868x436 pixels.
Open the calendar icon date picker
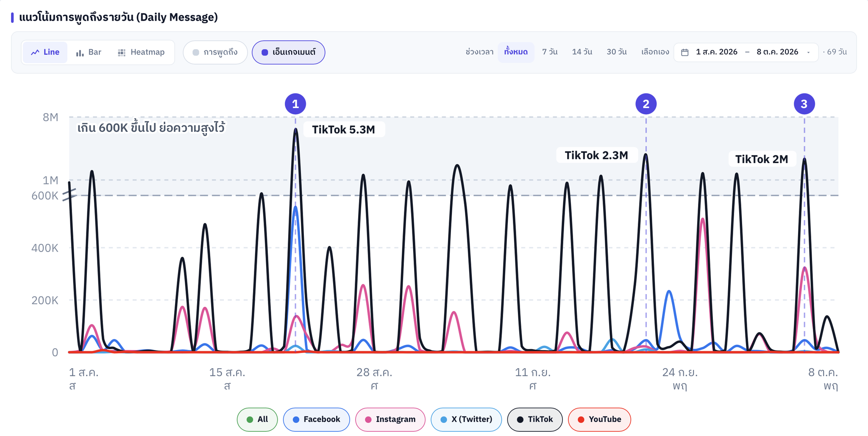click(685, 52)
